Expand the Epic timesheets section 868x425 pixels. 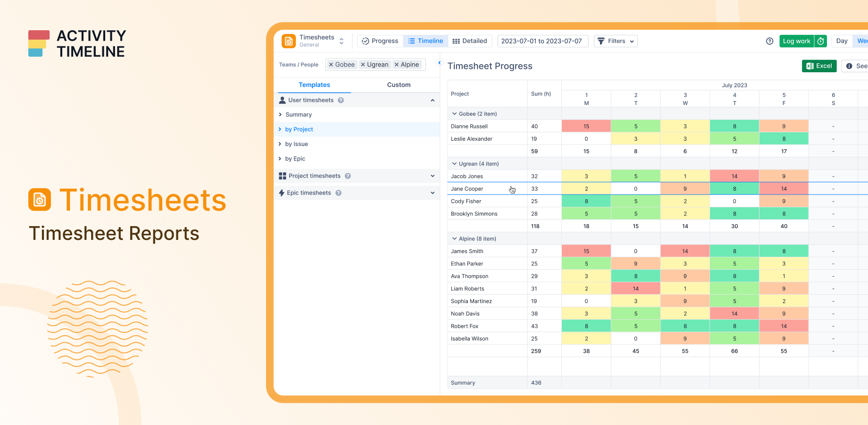coord(433,193)
